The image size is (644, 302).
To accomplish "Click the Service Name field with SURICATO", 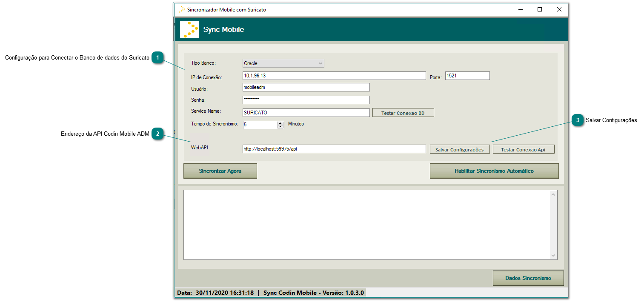I will point(306,113).
